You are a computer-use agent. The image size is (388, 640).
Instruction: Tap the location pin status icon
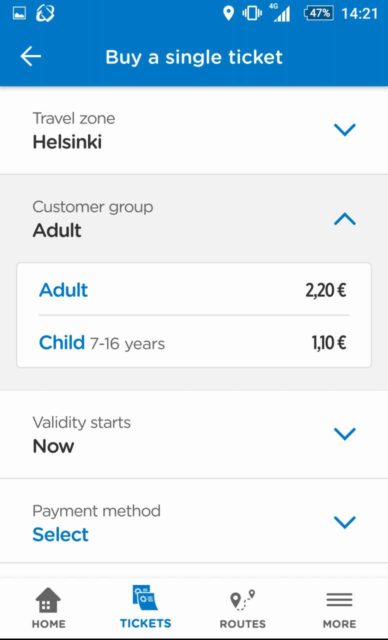coord(228,13)
